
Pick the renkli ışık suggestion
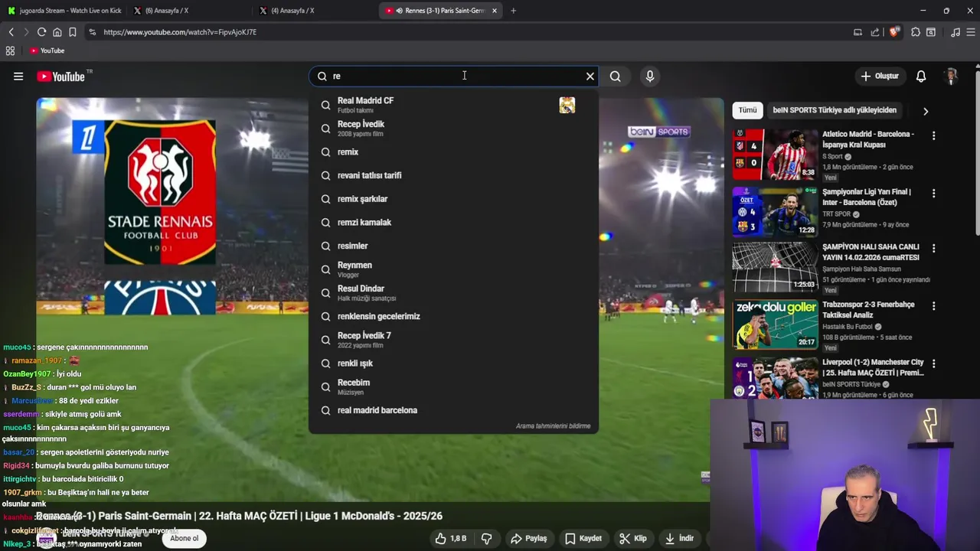(x=453, y=364)
